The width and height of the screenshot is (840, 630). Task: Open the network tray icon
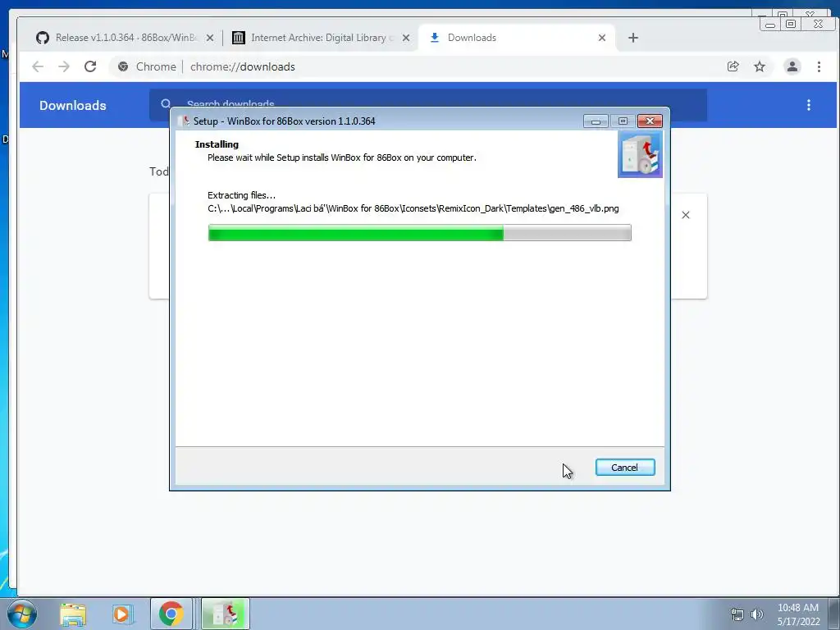point(737,614)
